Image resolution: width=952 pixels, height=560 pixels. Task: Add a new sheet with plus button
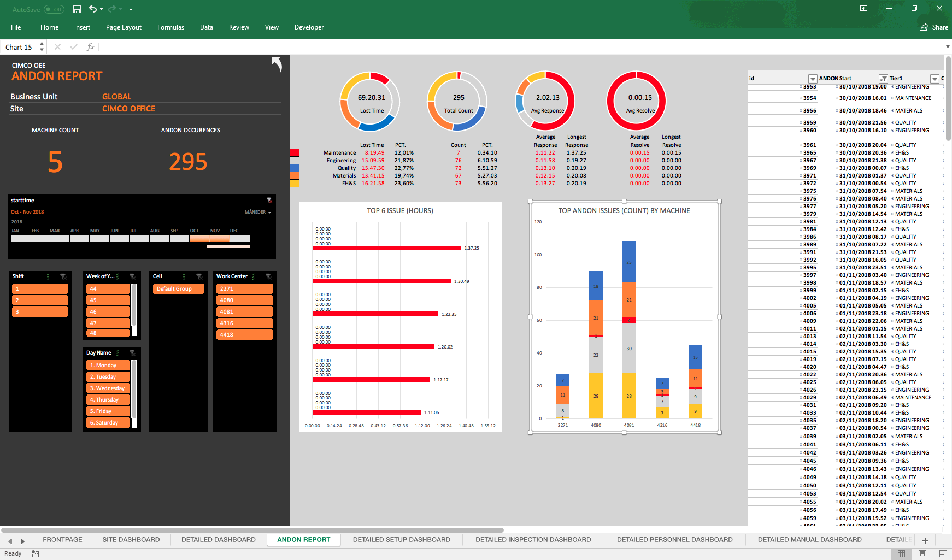click(x=925, y=540)
